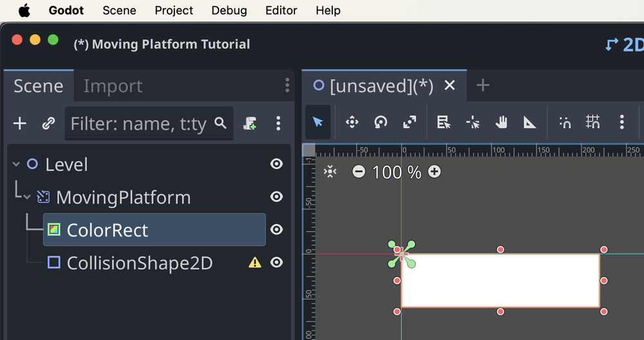Center the view on selection
Viewport: 644px width, 340px height.
[330, 171]
